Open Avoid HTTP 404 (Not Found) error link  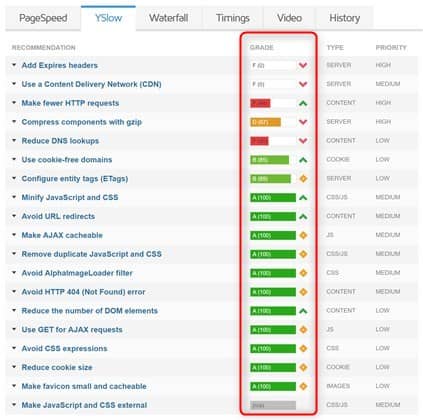click(x=83, y=292)
